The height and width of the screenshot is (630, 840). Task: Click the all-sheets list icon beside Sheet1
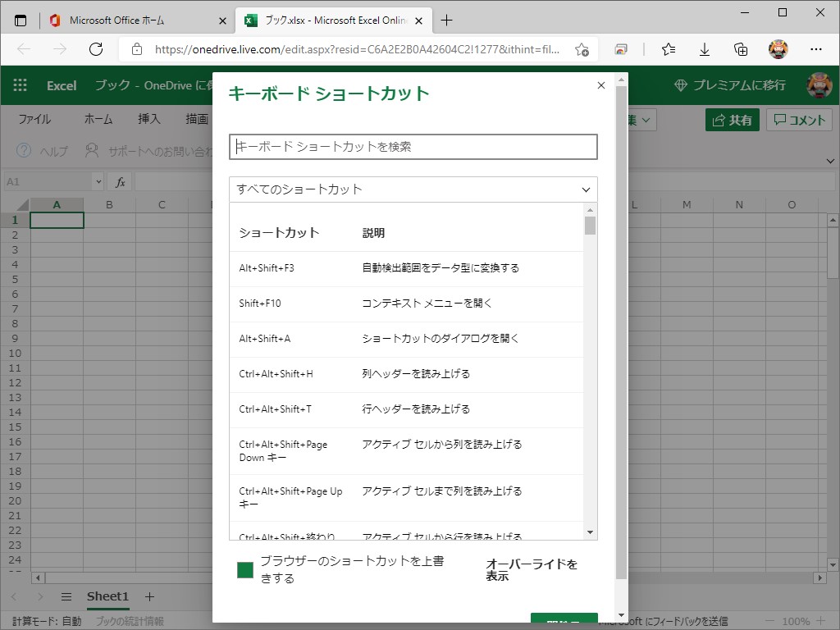[x=66, y=596]
